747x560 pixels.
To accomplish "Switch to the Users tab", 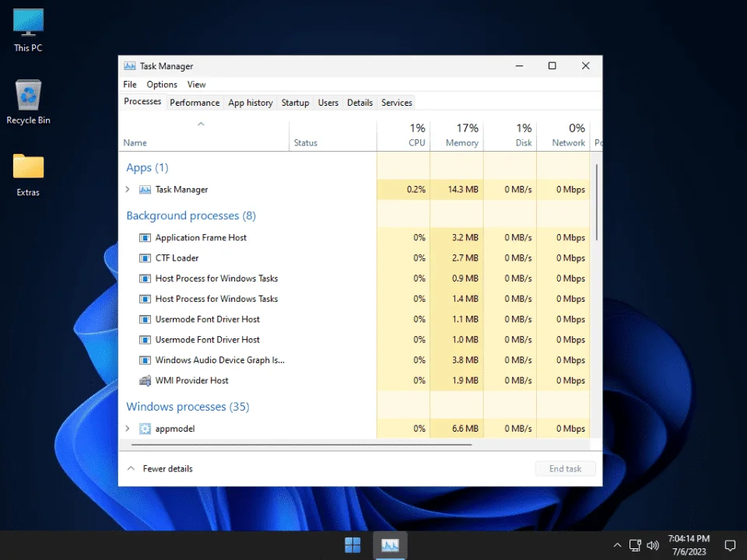I will pyautogui.click(x=328, y=103).
